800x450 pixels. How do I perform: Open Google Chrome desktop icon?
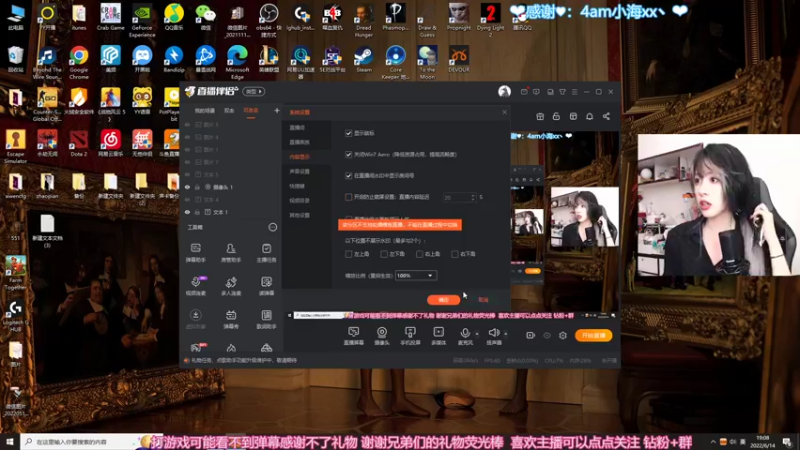click(x=79, y=62)
